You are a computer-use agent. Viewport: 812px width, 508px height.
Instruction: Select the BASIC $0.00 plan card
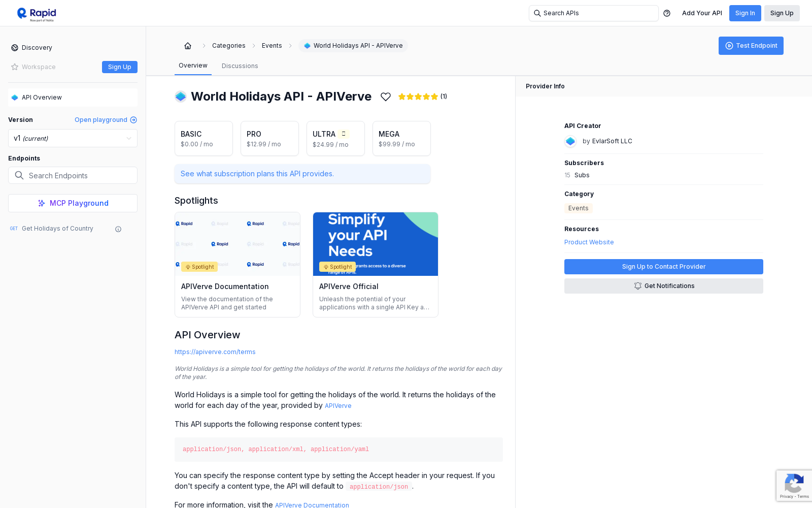(x=204, y=138)
